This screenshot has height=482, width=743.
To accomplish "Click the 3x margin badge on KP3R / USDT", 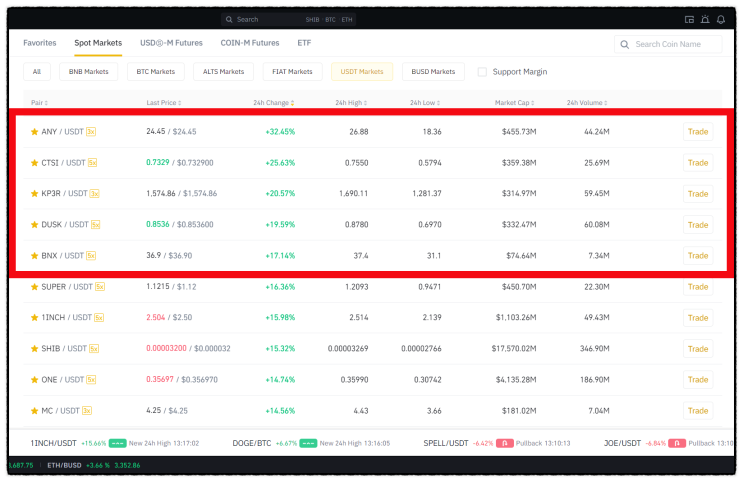I will 94,193.
